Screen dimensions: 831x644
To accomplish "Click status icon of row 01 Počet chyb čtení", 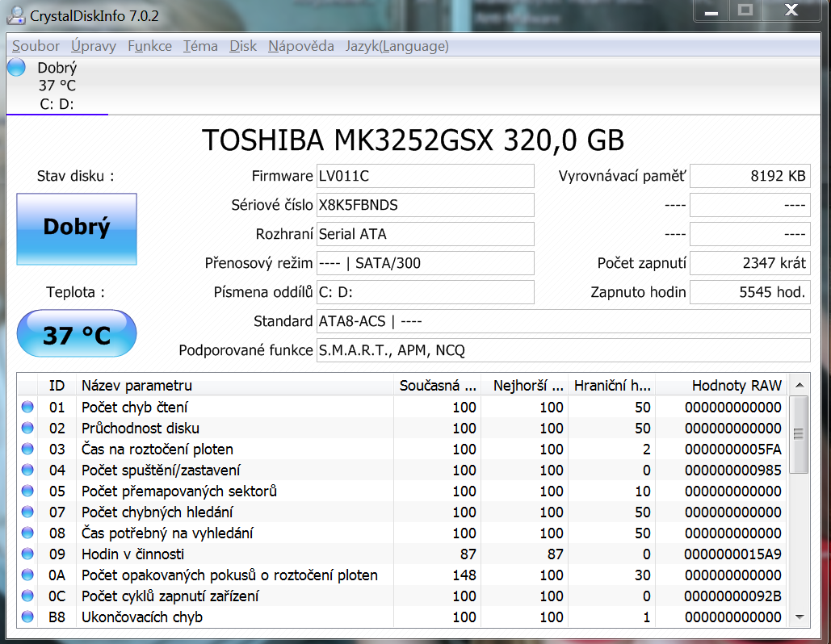I will click(x=27, y=407).
